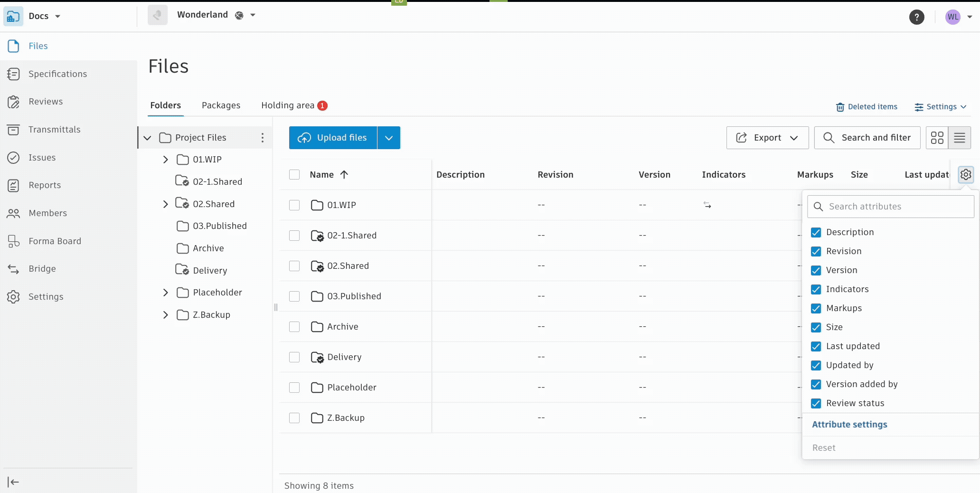Click the Search and filter button

pyautogui.click(x=867, y=138)
